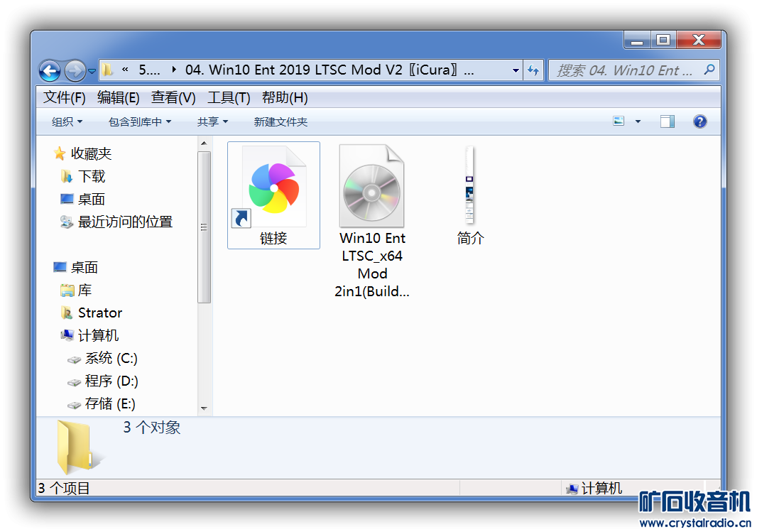757x532 pixels.
Task: Open drive 系统 (C:)
Action: pos(111,358)
